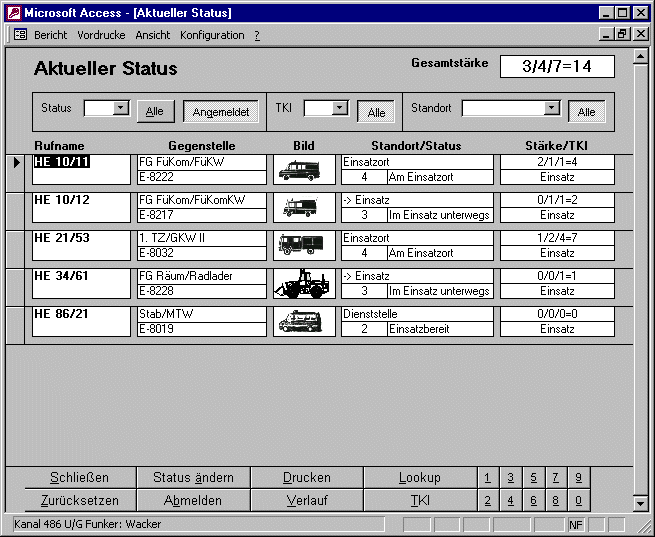Image resolution: width=655 pixels, height=537 pixels.
Task: Click status number button 6
Action: point(533,500)
